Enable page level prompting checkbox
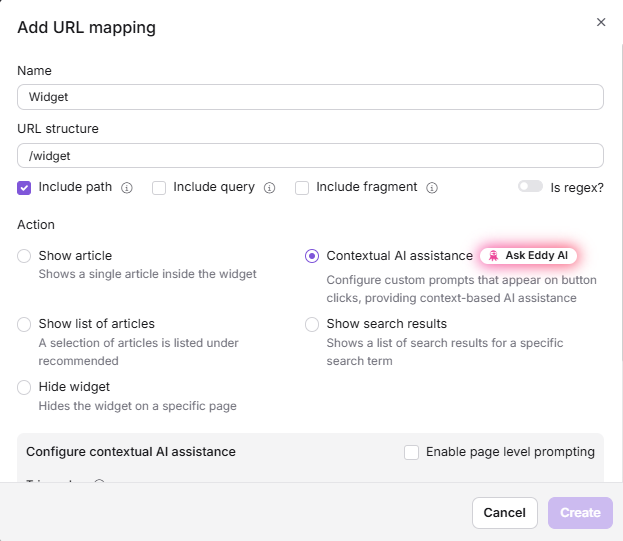This screenshot has width=623, height=541. pos(411,452)
